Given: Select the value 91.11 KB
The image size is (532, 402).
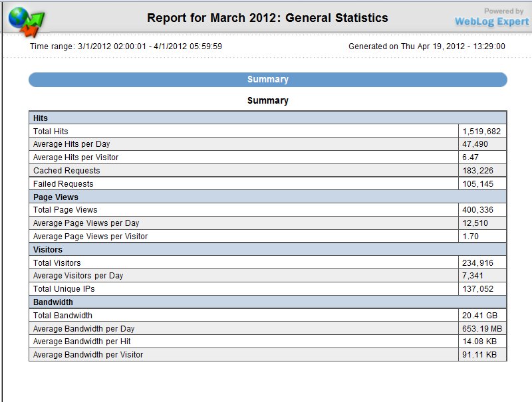Looking at the screenshot, I should pos(479,355).
